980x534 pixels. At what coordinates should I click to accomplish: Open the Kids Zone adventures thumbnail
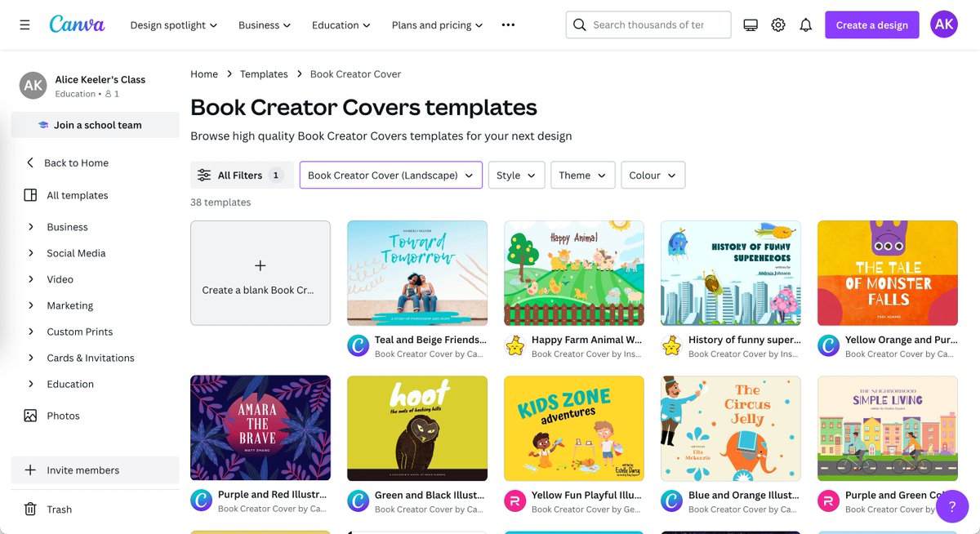(x=574, y=428)
